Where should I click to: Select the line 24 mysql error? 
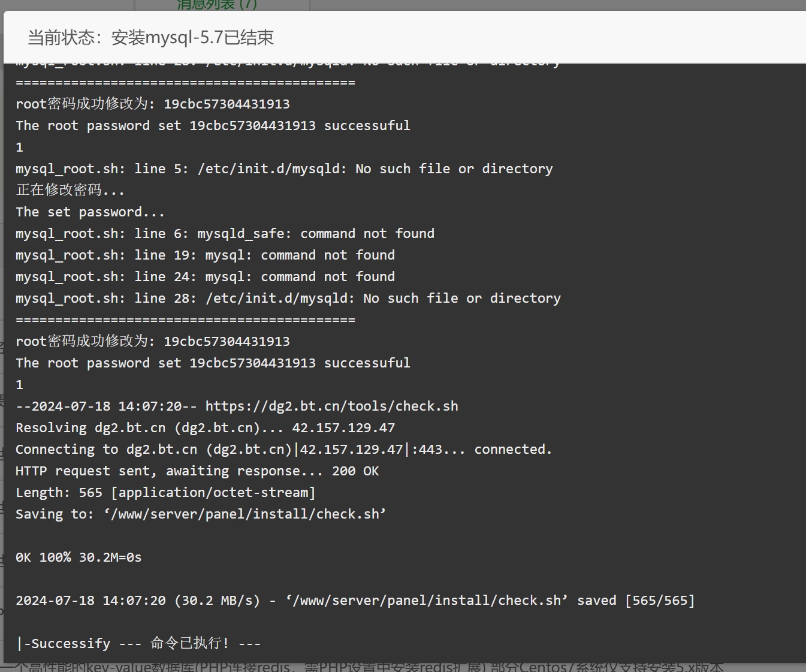(x=205, y=277)
